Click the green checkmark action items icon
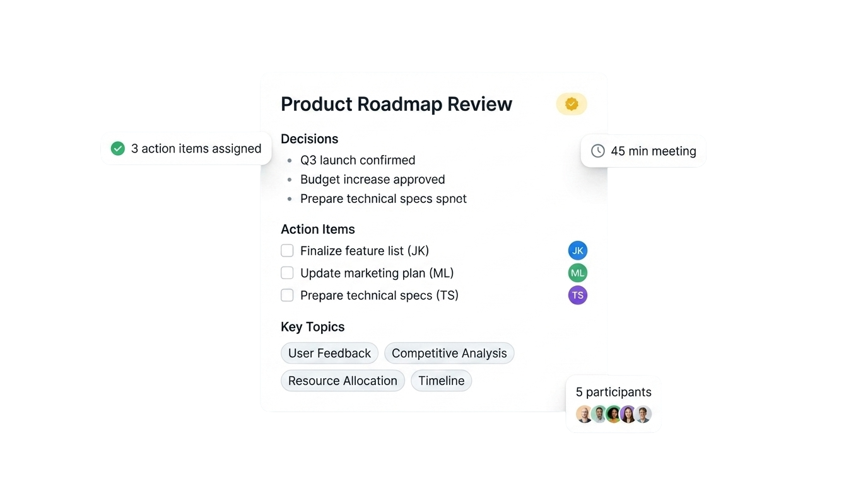 (118, 148)
